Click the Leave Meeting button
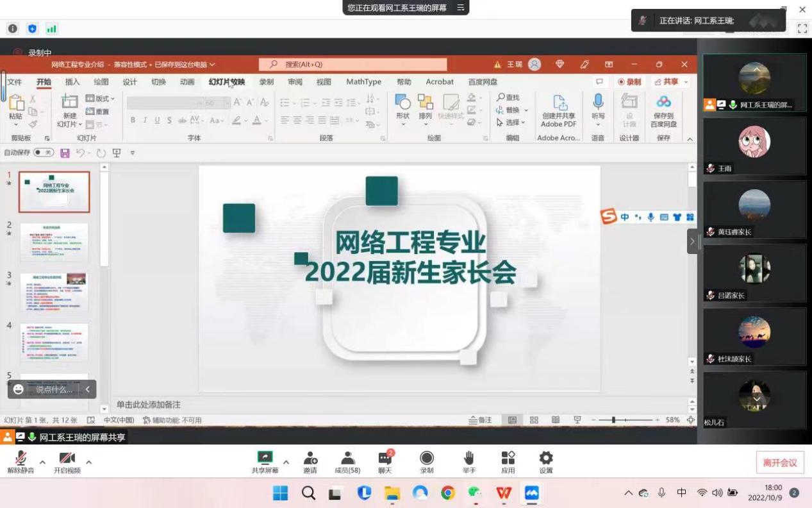812x508 pixels. point(779,462)
